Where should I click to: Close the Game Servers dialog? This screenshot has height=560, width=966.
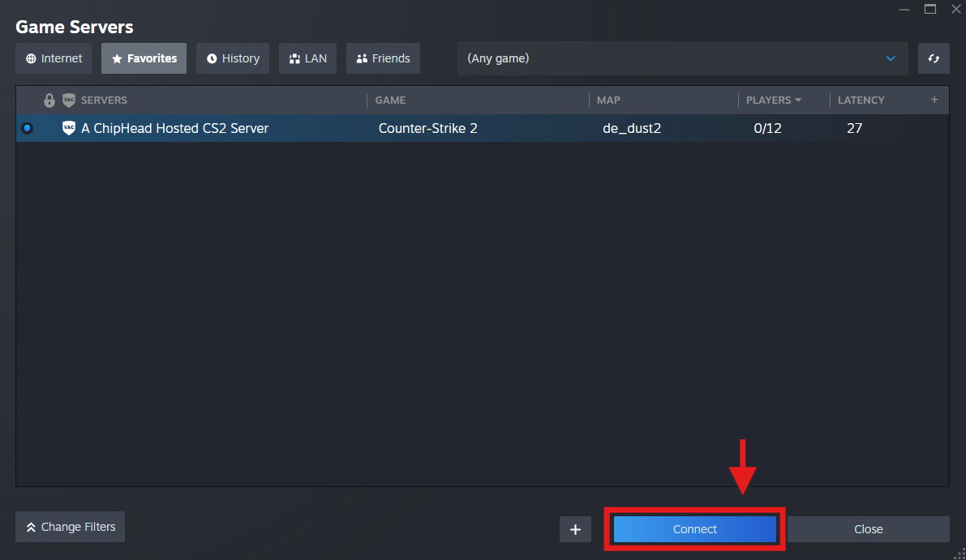point(868,529)
